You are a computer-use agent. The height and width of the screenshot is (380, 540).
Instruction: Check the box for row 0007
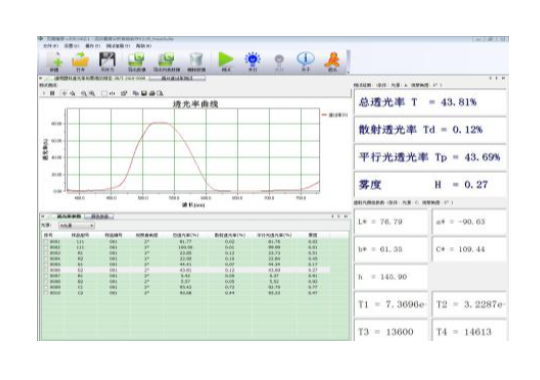tap(46, 276)
